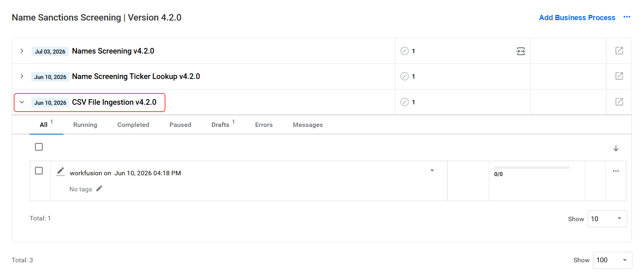Open Name Screening Ticker Lookup external link icon
Screen dimensions: 644x278
(x=619, y=76)
